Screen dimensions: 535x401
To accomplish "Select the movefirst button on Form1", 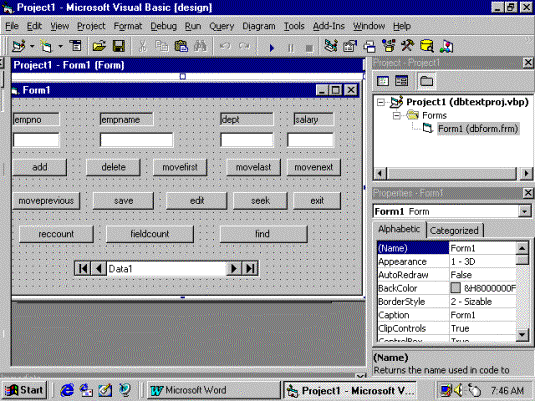I will click(x=180, y=167).
